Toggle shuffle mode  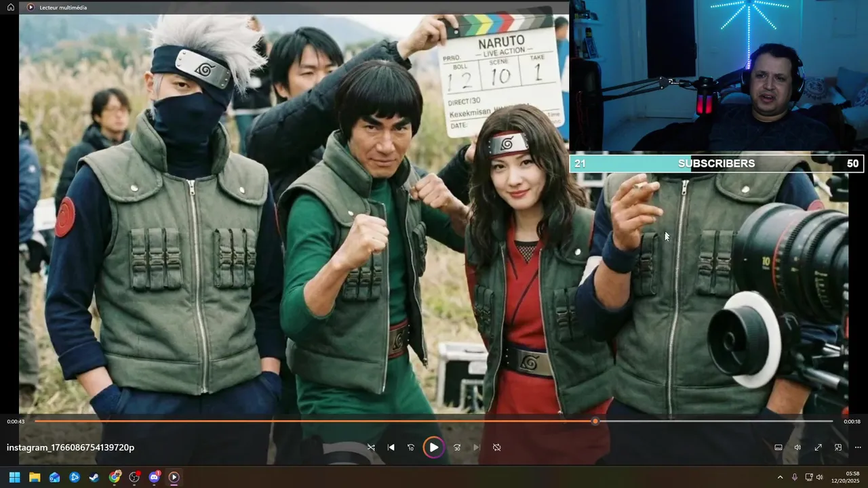[371, 447]
